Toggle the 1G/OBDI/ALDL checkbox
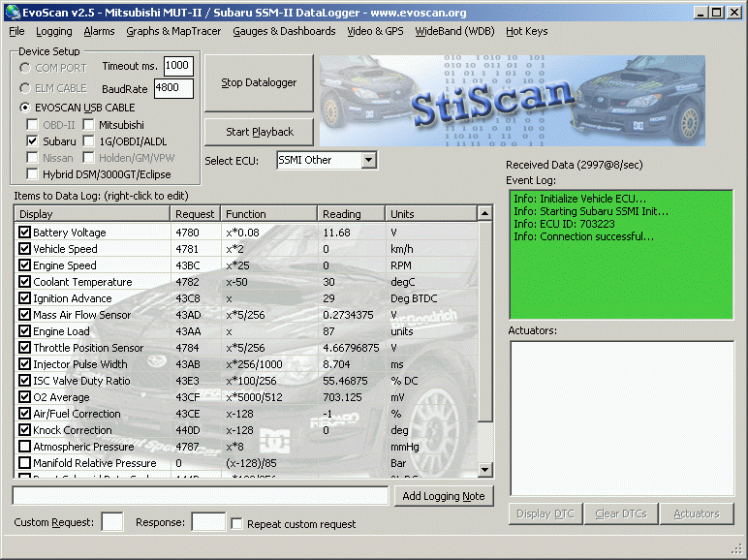 (88, 141)
